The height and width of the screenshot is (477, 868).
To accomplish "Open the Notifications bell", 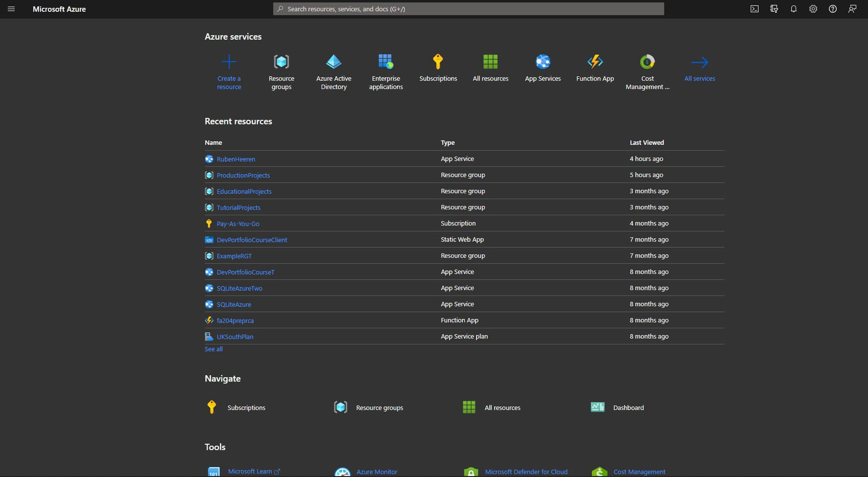I will coord(794,9).
